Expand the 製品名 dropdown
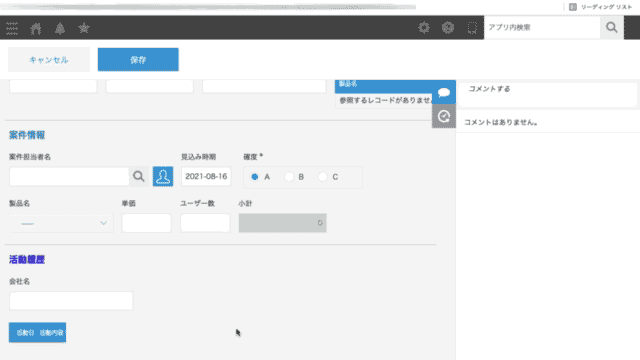Image resolution: width=640 pixels, height=360 pixels. tap(61, 223)
